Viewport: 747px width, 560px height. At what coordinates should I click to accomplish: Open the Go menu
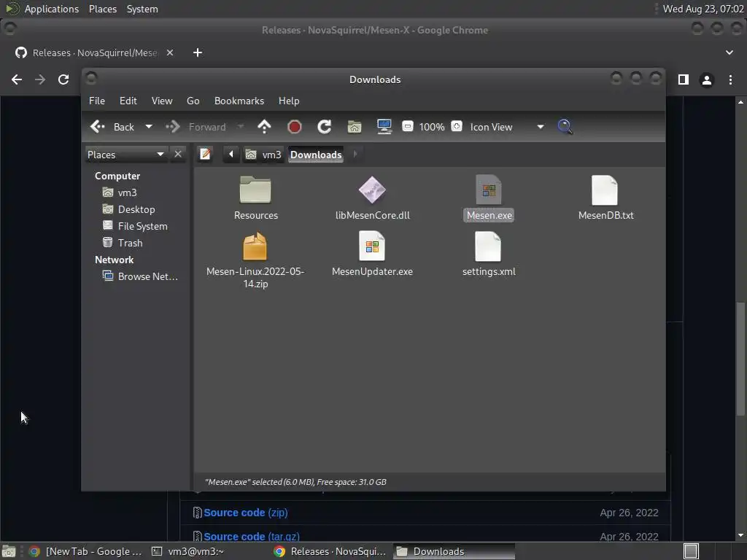193,101
